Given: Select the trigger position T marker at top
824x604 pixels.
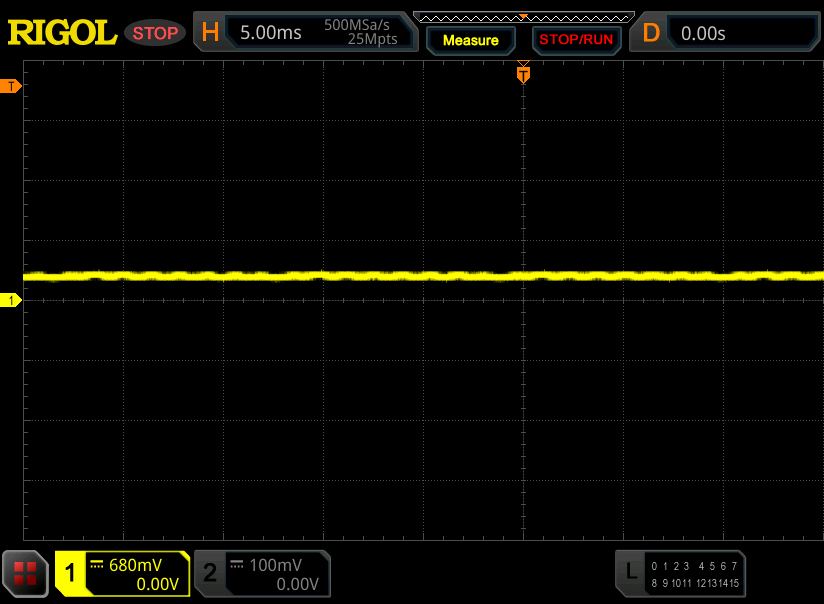Looking at the screenshot, I should tap(523, 73).
